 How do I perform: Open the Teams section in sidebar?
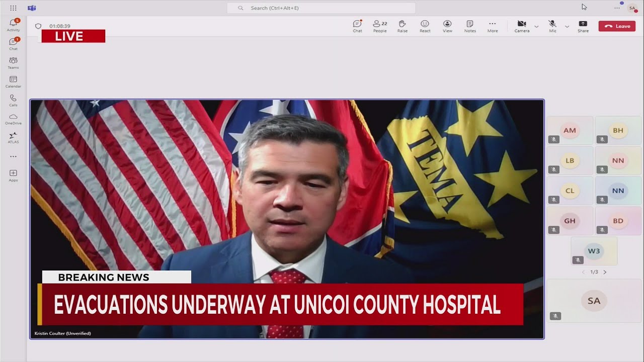pos(13,62)
